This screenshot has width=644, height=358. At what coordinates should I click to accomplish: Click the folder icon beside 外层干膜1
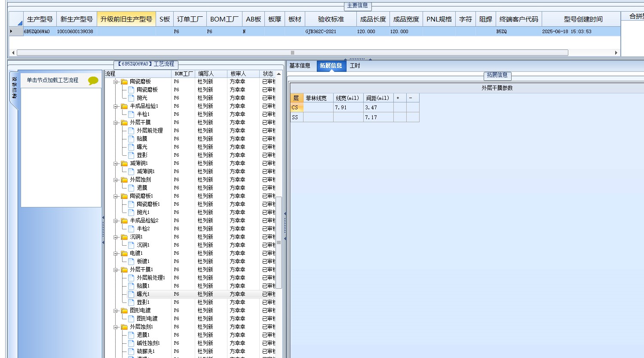[124, 270]
